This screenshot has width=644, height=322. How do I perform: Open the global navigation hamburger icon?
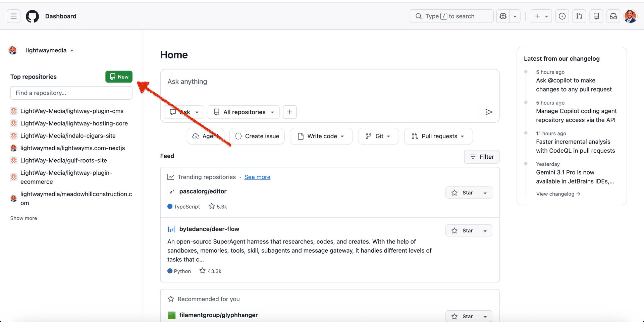13,16
